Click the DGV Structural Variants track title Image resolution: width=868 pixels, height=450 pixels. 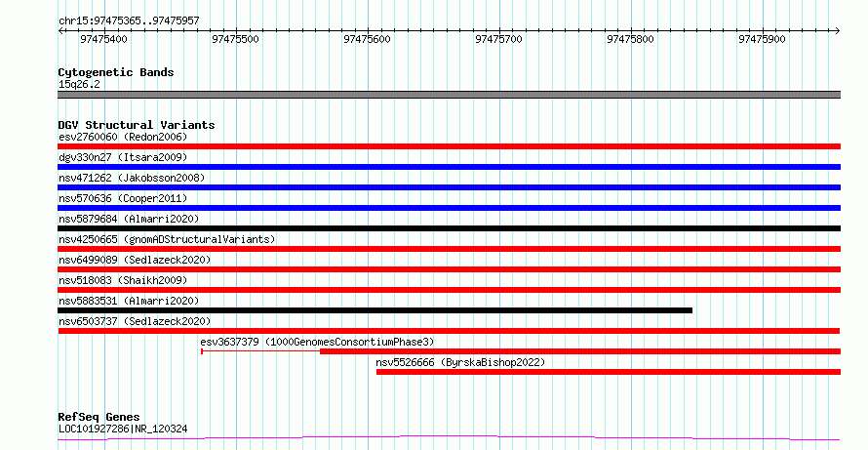pos(137,125)
